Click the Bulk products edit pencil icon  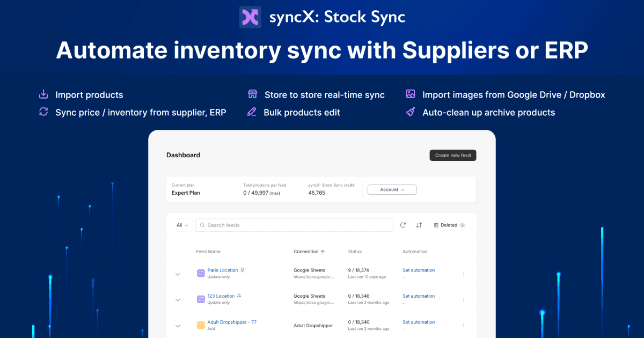pyautogui.click(x=252, y=112)
